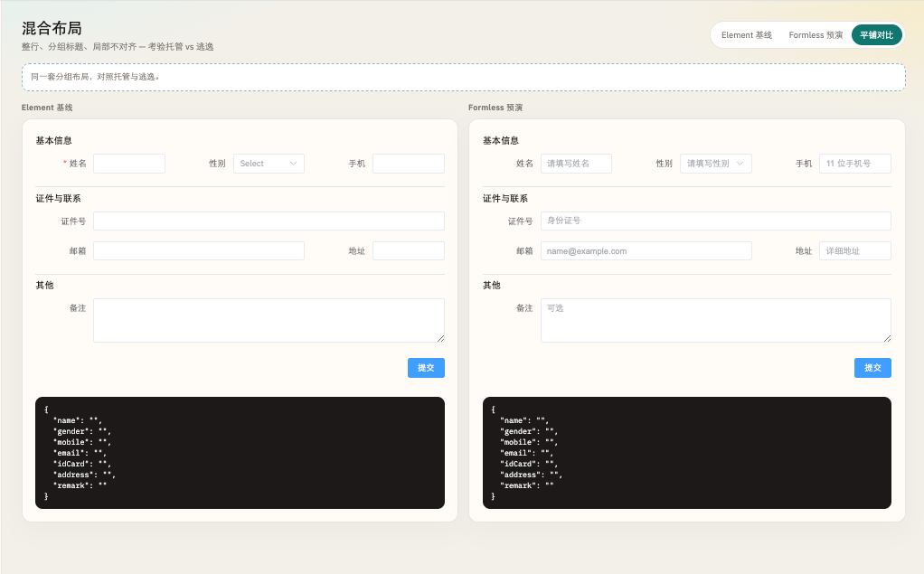This screenshot has height=574, width=924.
Task: Switch to the Formless 预演 tab
Action: [816, 34]
